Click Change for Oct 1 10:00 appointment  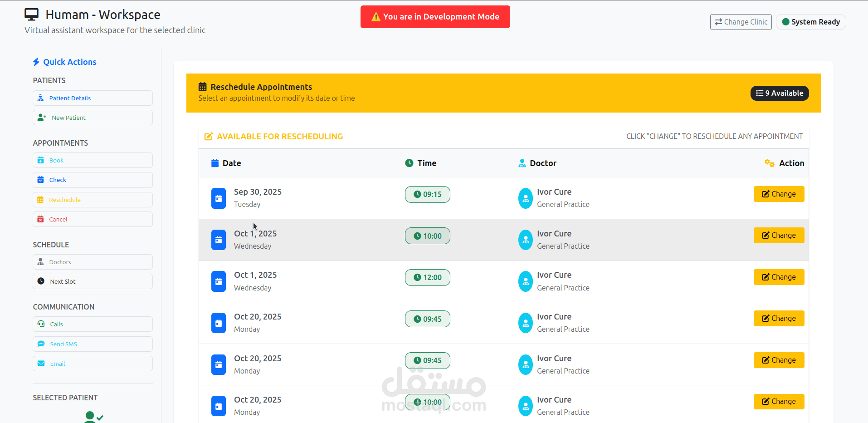[779, 235]
